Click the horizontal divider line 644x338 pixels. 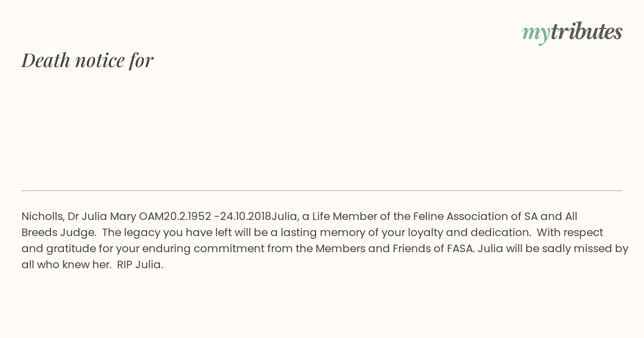[x=322, y=190]
